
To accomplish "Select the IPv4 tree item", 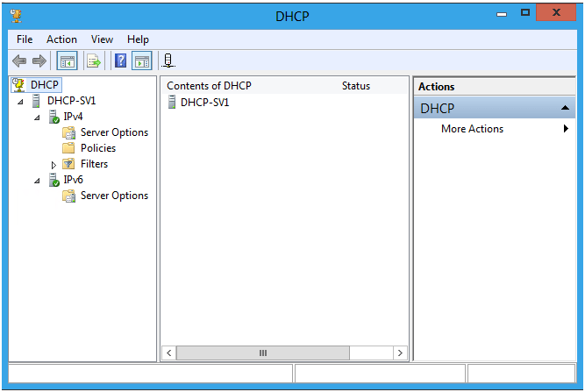I will point(73,117).
